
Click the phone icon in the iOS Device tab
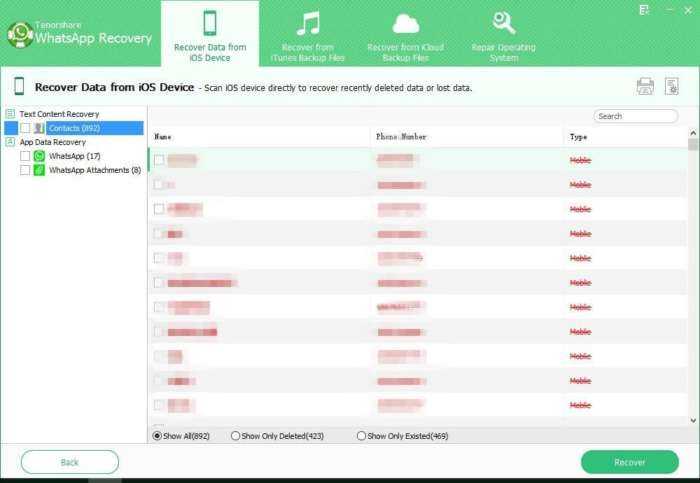210,22
